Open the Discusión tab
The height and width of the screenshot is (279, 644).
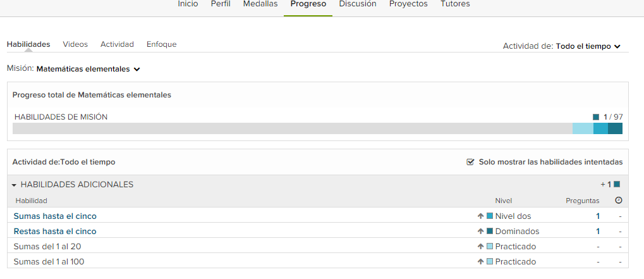(x=358, y=4)
